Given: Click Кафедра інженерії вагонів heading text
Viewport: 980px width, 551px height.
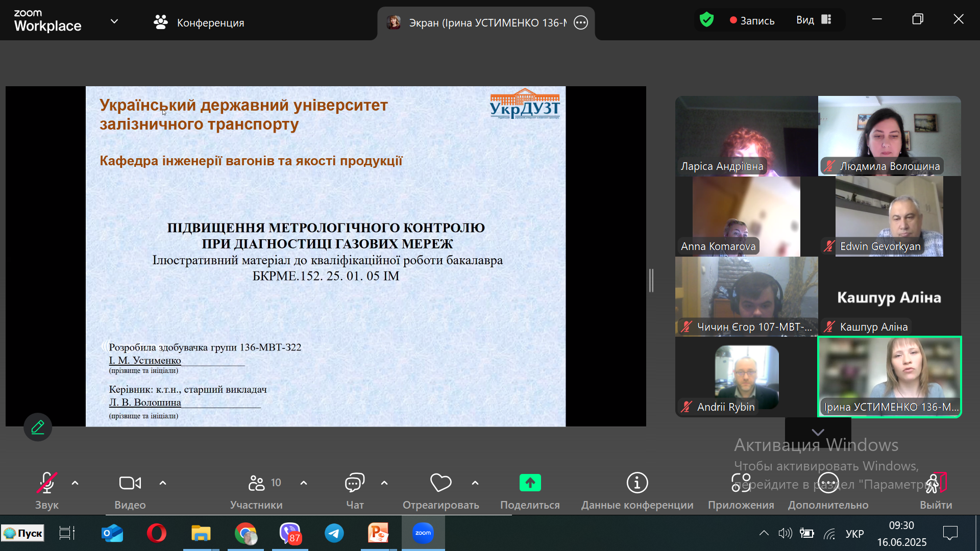Looking at the screenshot, I should point(251,161).
